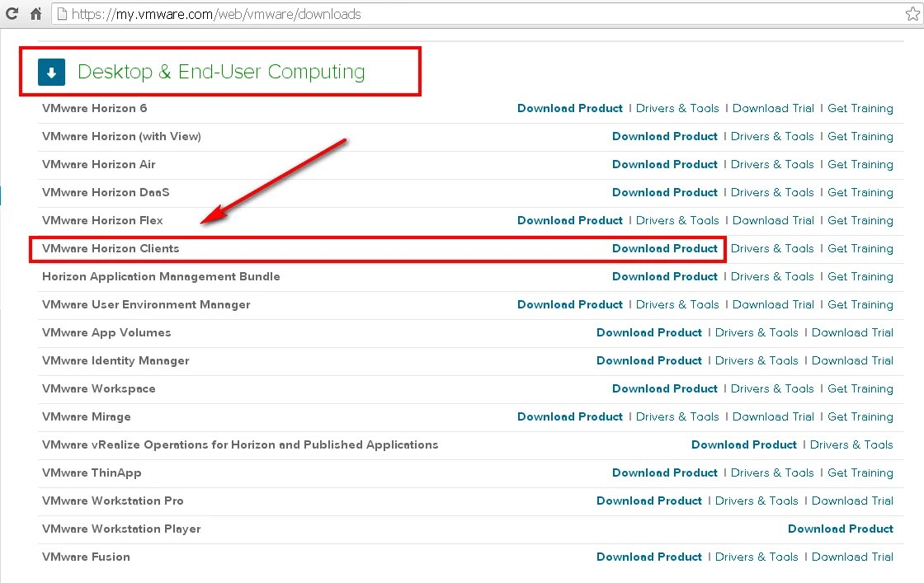This screenshot has width=924, height=583.
Task: Open Drivers & Tools for VMware ThinApp
Action: coord(772,473)
